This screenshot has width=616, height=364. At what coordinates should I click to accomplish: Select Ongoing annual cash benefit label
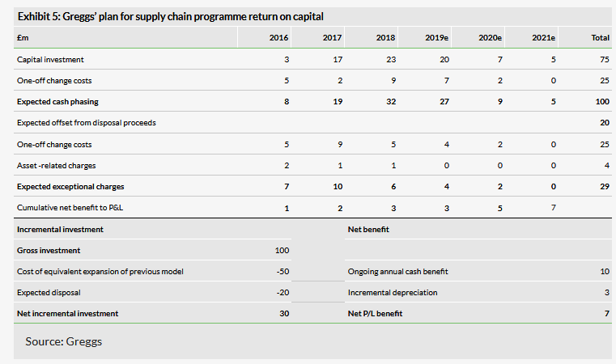coord(398,272)
